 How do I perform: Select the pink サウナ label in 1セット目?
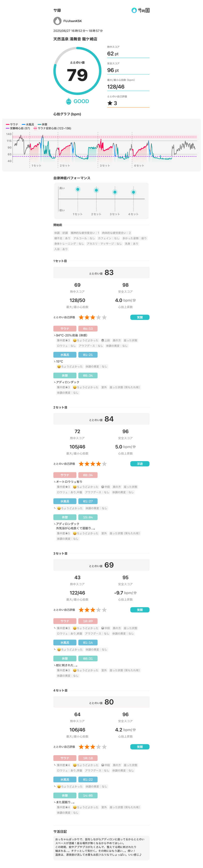click(65, 328)
